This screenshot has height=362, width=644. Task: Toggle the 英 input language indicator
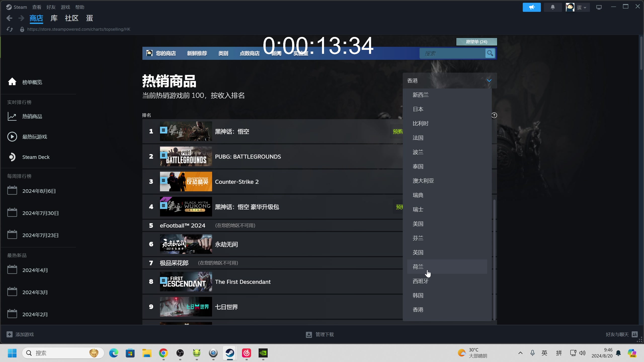(544, 353)
